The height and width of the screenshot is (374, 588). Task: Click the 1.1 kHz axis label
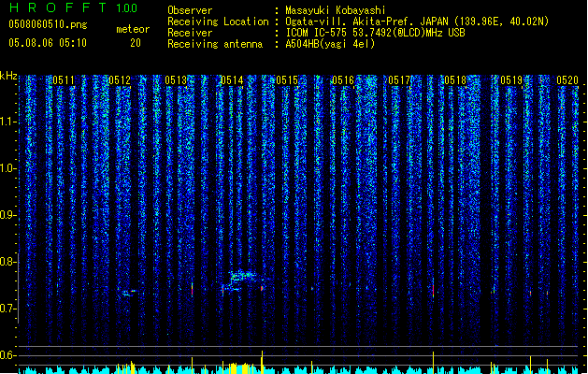coord(7,122)
